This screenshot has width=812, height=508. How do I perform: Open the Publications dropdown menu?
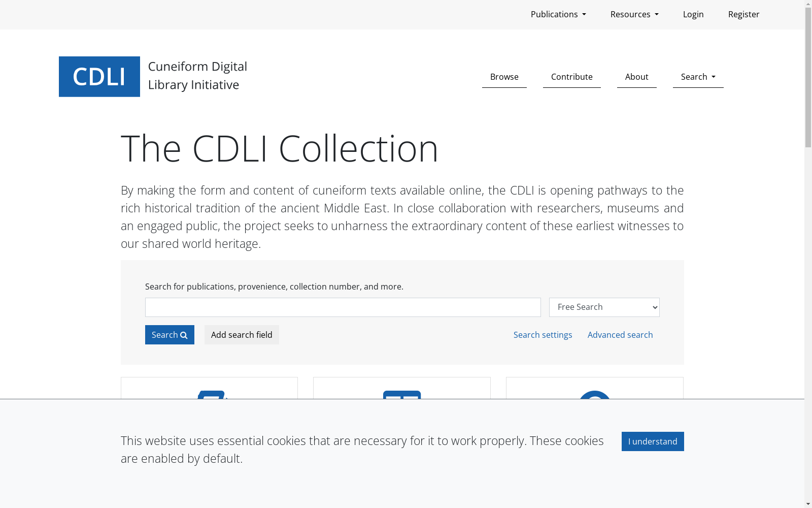(x=558, y=14)
